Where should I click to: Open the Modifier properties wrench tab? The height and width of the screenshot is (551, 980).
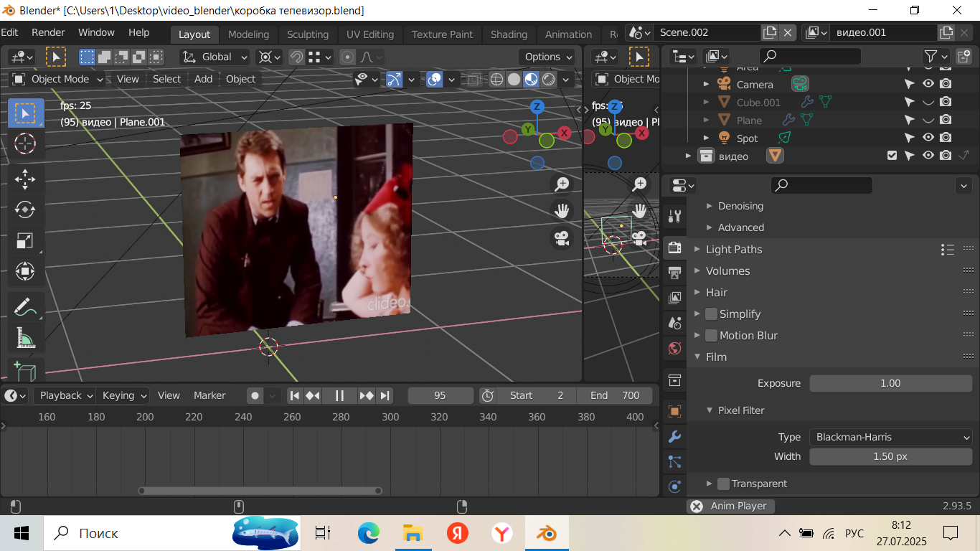674,436
